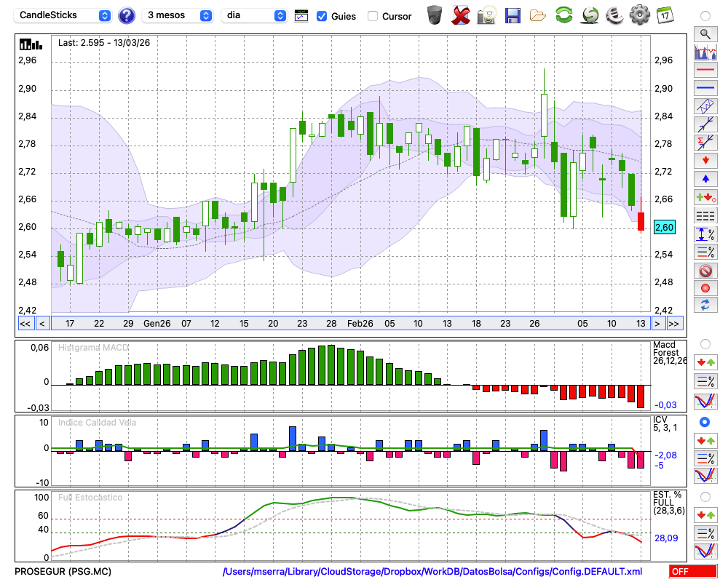Screen dimensions: 728x582
Task: Click the lines percent tool in main chart sidebar
Action: pyautogui.click(x=705, y=252)
